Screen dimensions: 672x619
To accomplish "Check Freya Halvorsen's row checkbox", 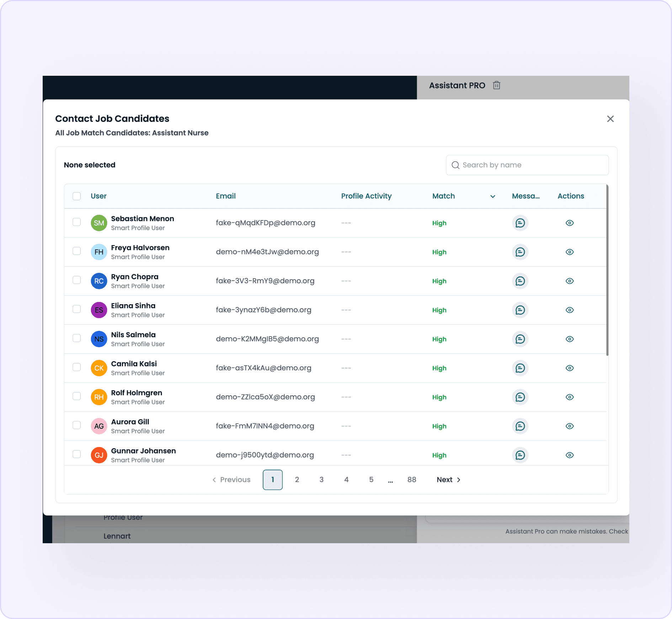I will 76,251.
